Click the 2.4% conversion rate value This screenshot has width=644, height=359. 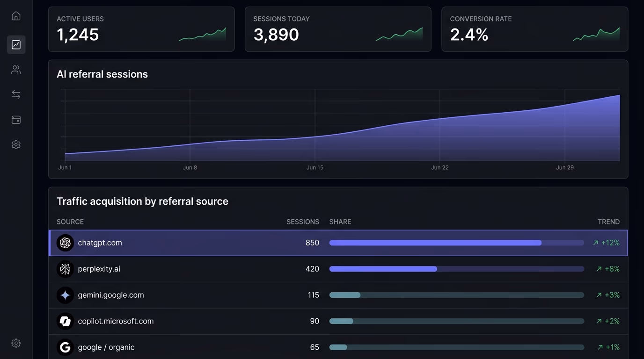[469, 35]
